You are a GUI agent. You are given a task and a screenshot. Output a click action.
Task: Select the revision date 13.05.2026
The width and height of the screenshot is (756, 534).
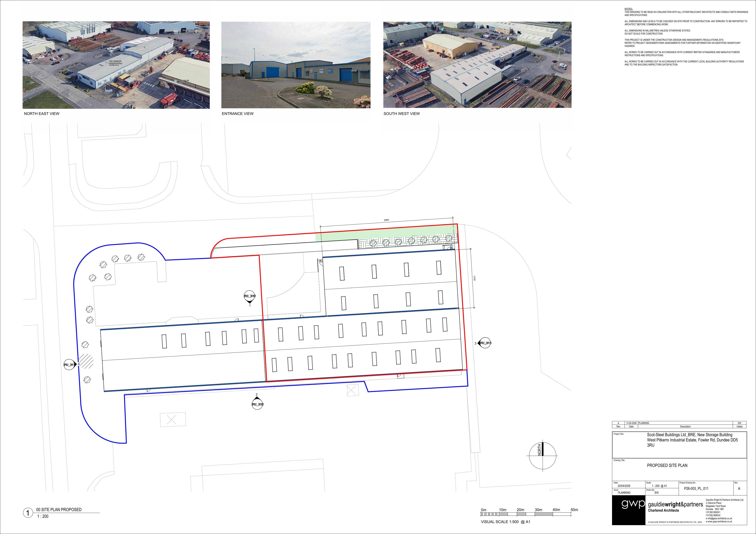631,423
